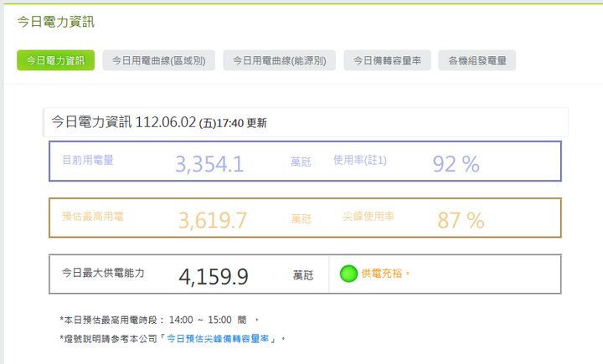Click the 目前用電量 label
Image resolution: width=603 pixels, height=364 pixels.
(x=88, y=161)
